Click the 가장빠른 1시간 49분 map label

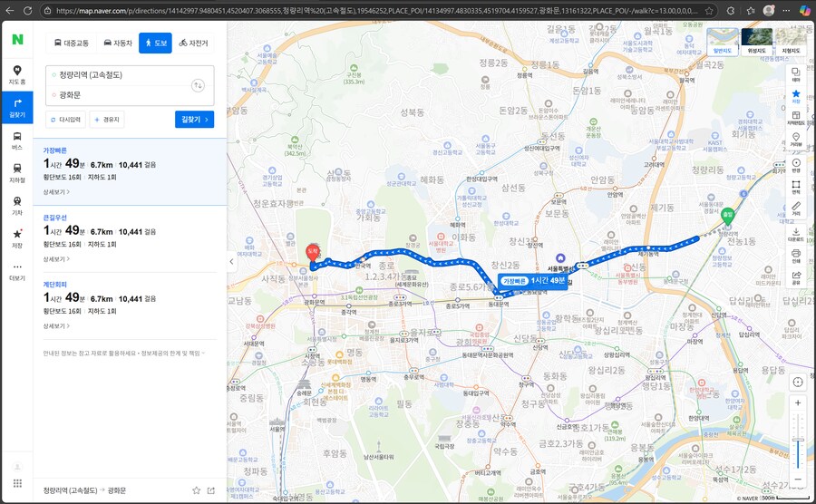(533, 281)
